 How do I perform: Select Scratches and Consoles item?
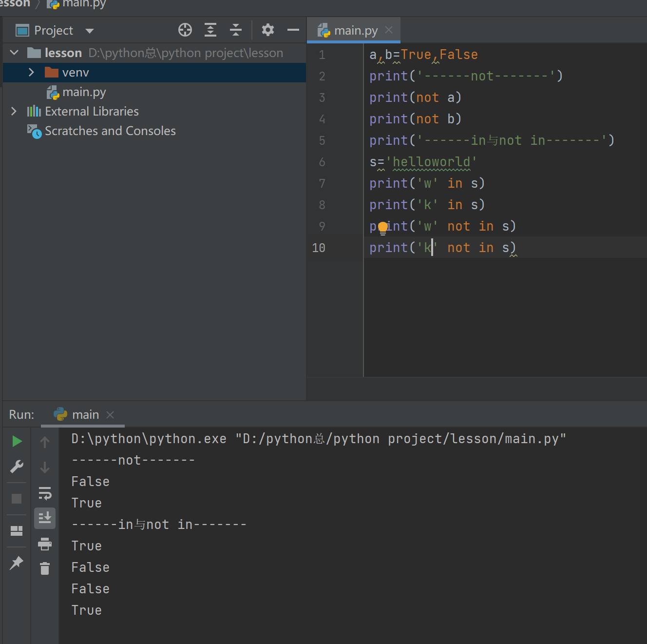(110, 131)
